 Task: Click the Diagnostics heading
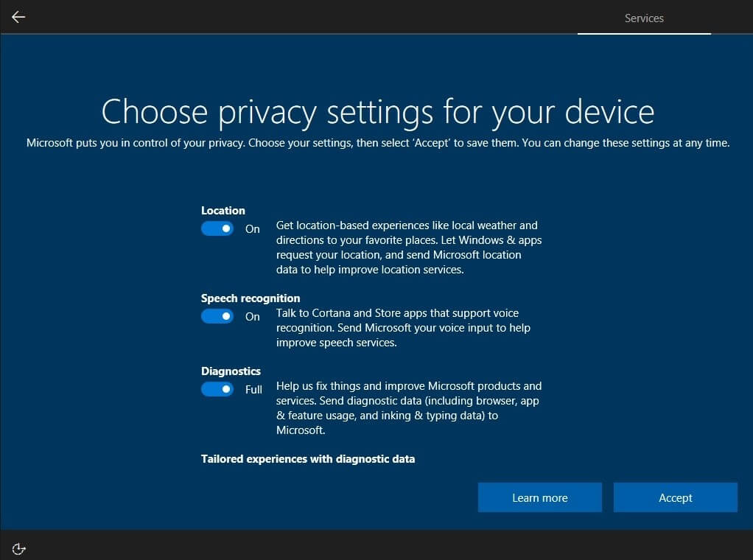tap(231, 371)
